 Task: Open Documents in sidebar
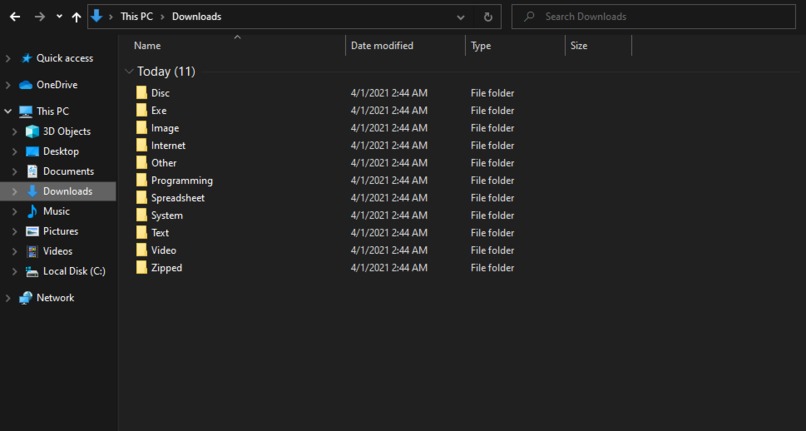point(68,171)
